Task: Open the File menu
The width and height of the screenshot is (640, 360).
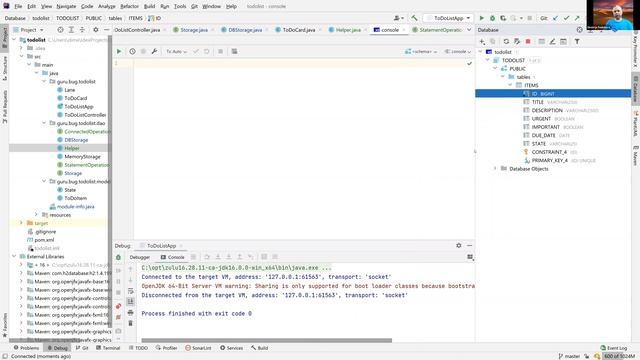Action: (x=18, y=7)
